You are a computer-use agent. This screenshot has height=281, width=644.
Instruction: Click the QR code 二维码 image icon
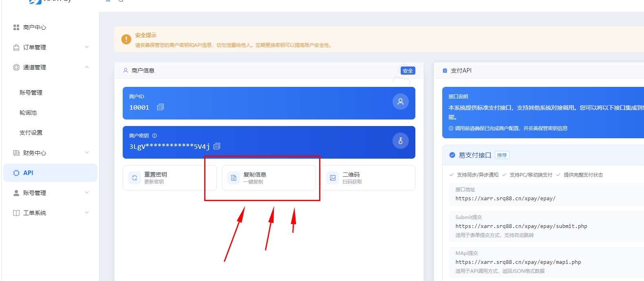click(333, 178)
